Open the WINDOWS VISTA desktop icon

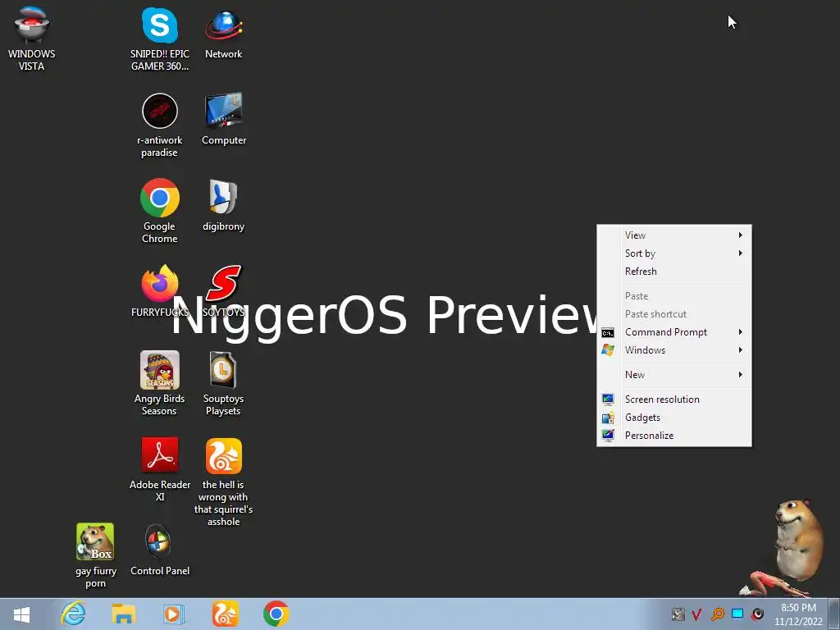(32, 38)
